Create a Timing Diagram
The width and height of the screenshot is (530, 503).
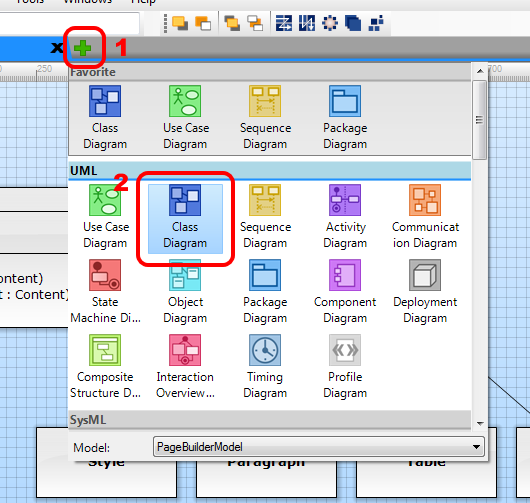[x=265, y=366]
